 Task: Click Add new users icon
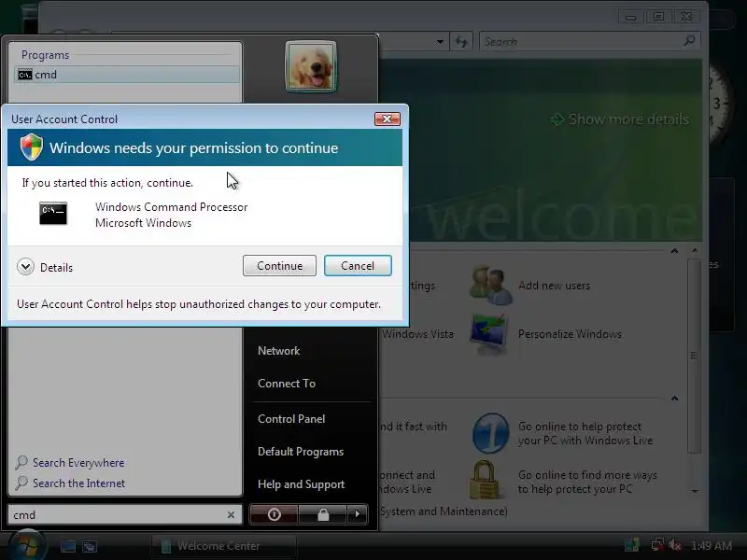click(491, 286)
